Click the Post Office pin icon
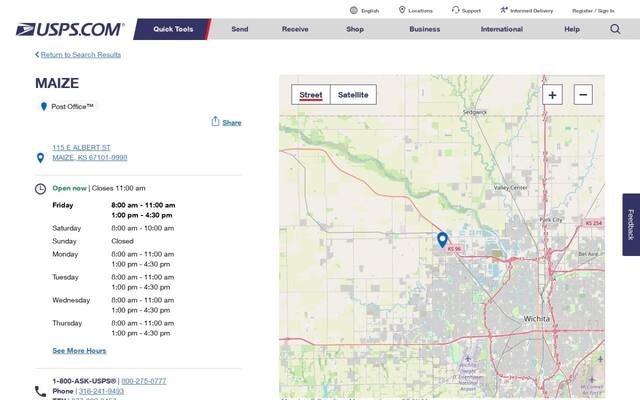The height and width of the screenshot is (400, 640). pos(44,107)
